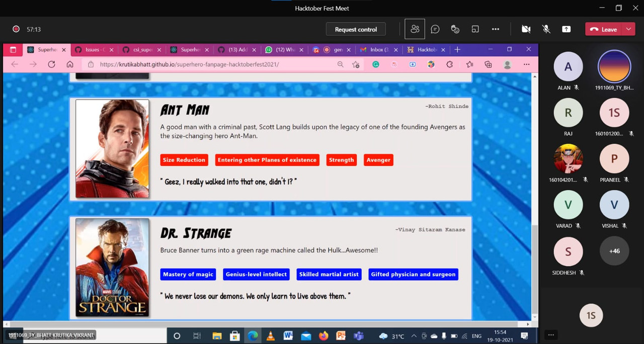This screenshot has height=344, width=644.
Task: Click the Ant Man portrait image
Action: coord(112,148)
